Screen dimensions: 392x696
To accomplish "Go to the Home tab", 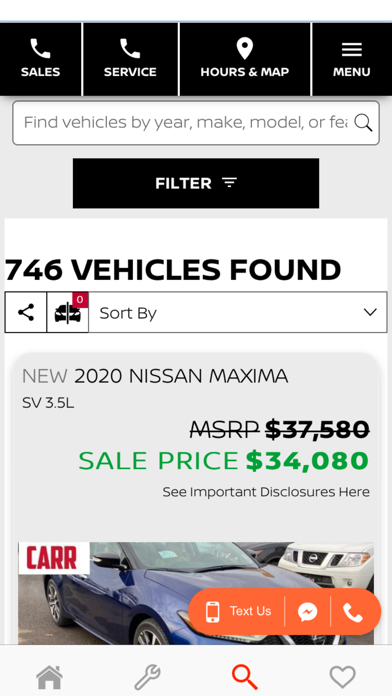I will point(49,677).
